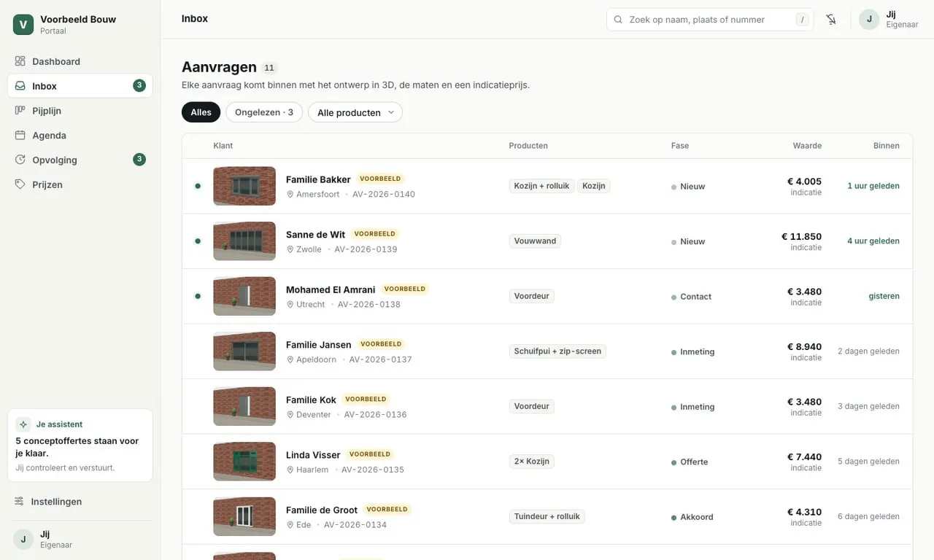Open Instellingen settings link
This screenshot has height=560, width=934.
tap(80, 502)
